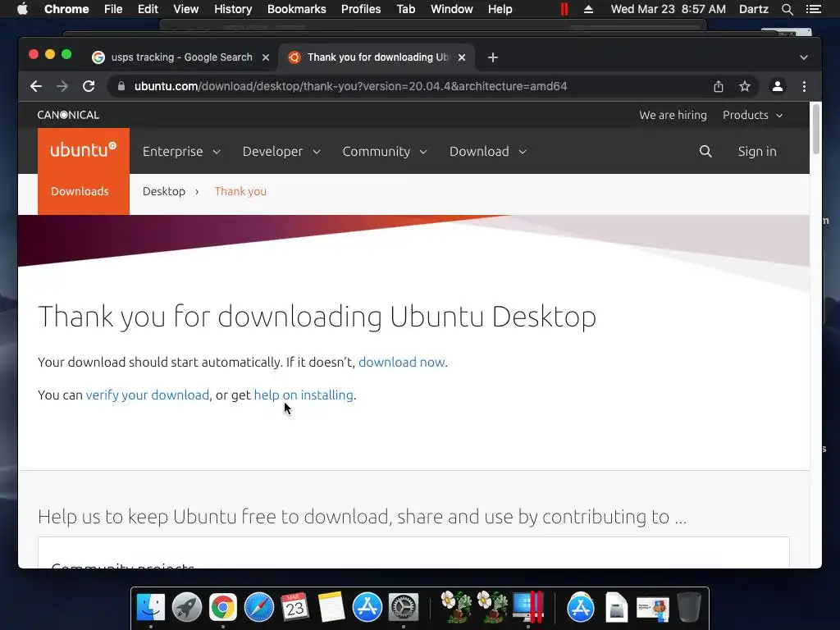
Task: Expand the Developer dropdown menu
Action: [x=282, y=152]
